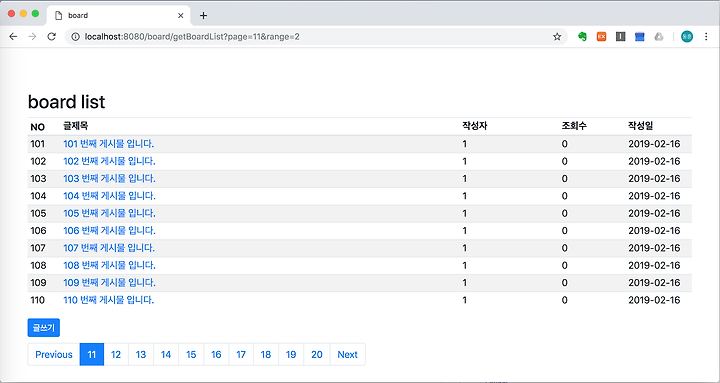This screenshot has height=383, width=720.
Task: Open post '110 번째 게시물 입니다.'
Action: [x=108, y=300]
